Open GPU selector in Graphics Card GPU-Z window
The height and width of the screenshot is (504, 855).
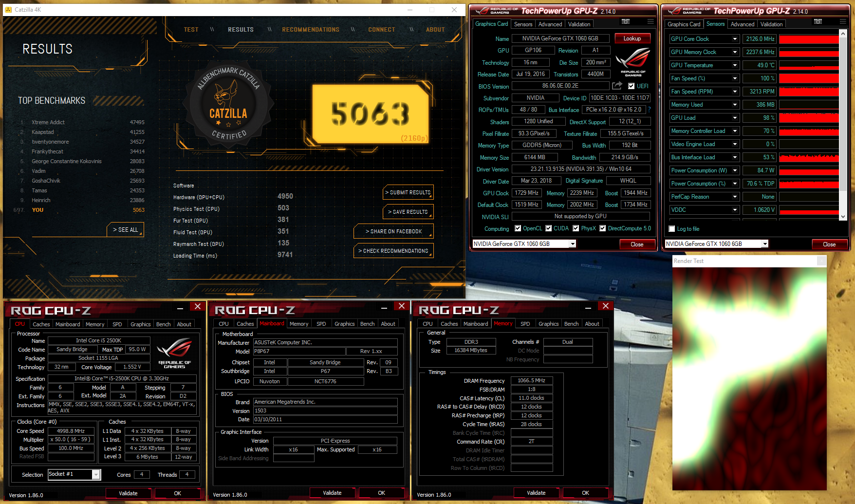tap(573, 244)
